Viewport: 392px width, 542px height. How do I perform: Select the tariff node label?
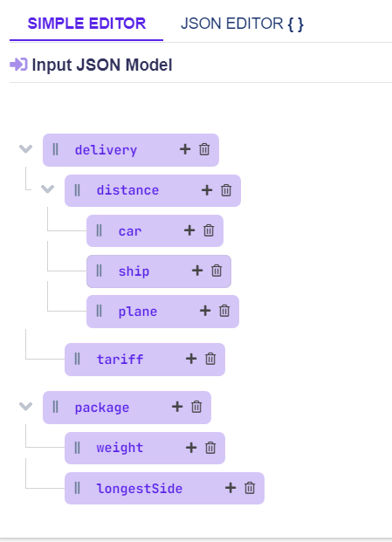pyautogui.click(x=120, y=359)
